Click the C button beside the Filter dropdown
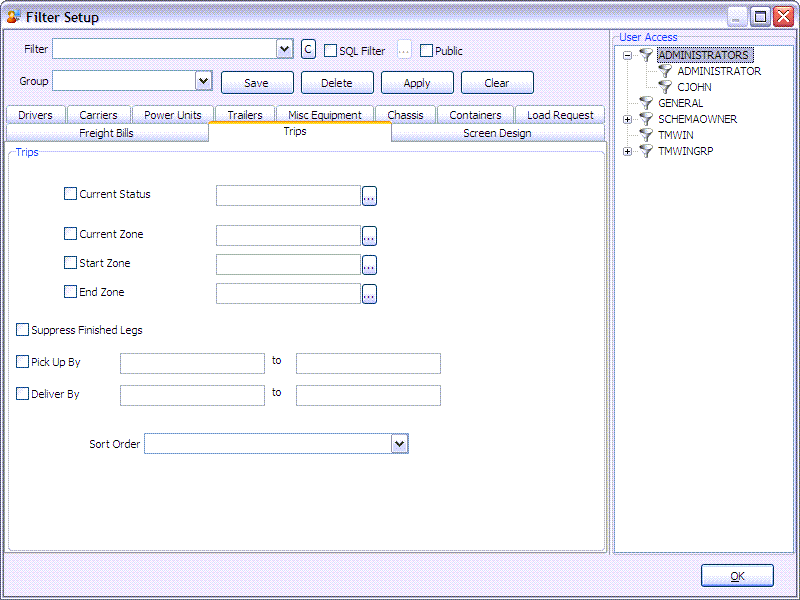Viewport: 800px width, 600px height. 307,48
